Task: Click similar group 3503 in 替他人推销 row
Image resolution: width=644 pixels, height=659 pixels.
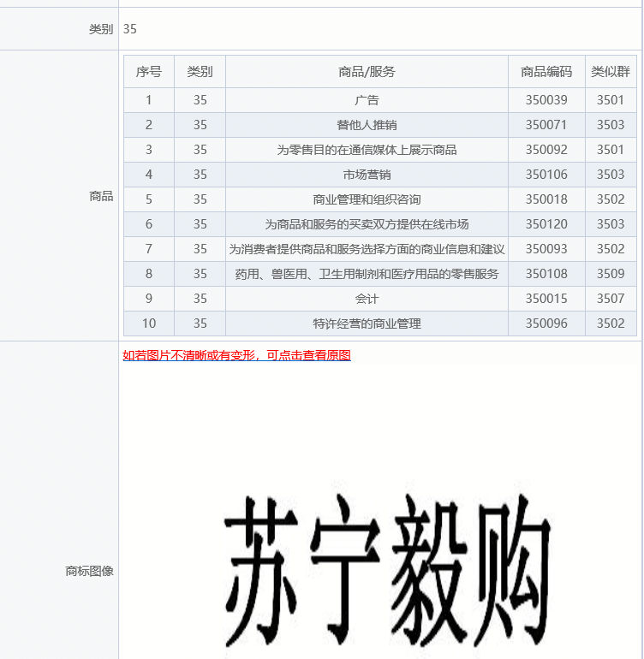Action: click(611, 125)
